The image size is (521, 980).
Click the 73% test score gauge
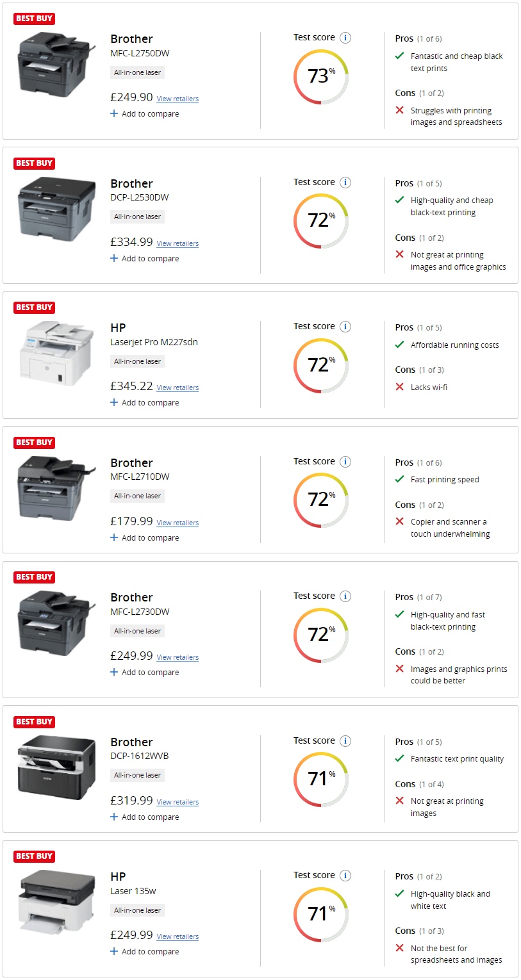tap(321, 76)
